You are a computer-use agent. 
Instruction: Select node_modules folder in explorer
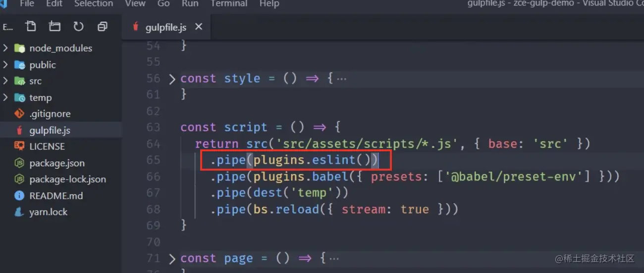[x=61, y=48]
